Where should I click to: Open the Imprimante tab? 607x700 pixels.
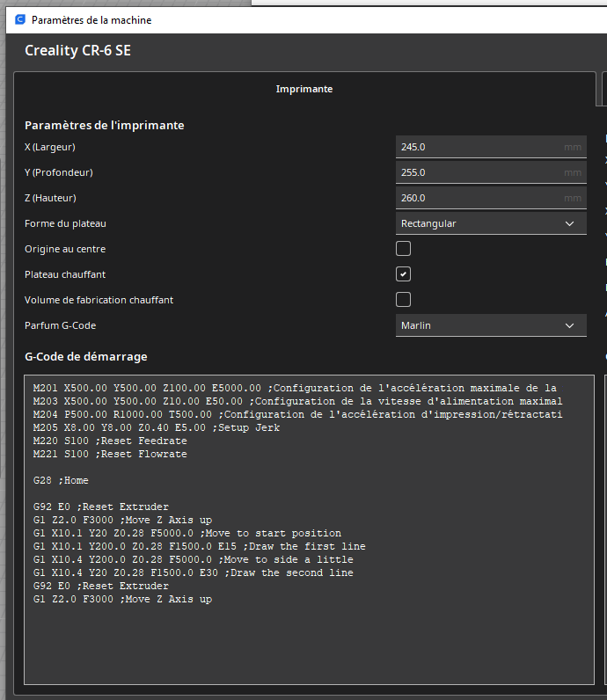pyautogui.click(x=304, y=89)
